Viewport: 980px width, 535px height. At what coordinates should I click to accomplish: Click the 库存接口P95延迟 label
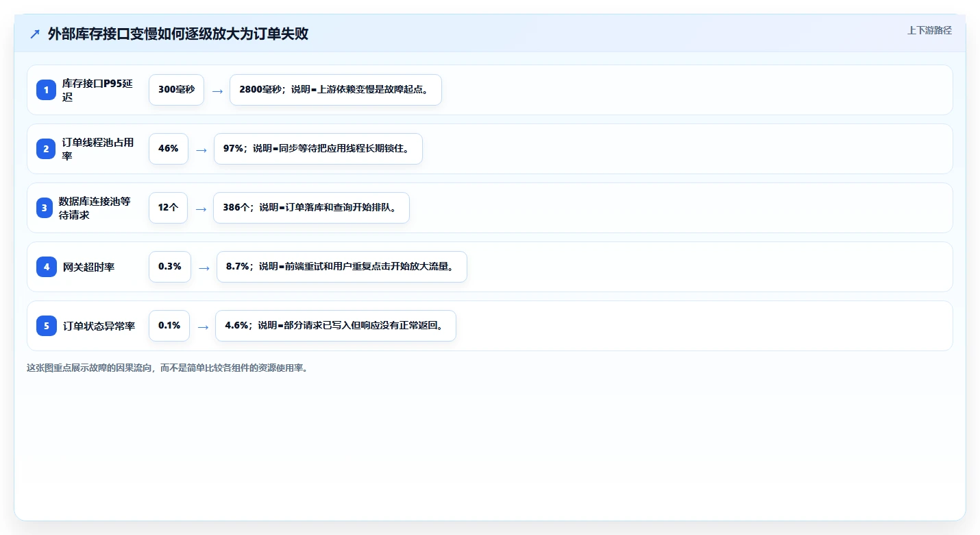pyautogui.click(x=97, y=90)
